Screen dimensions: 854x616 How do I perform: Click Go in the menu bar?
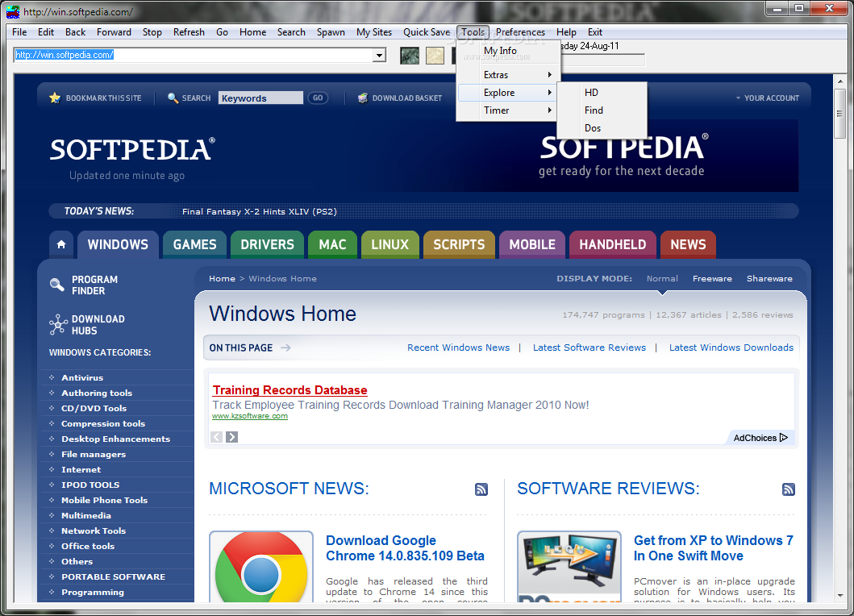click(222, 32)
